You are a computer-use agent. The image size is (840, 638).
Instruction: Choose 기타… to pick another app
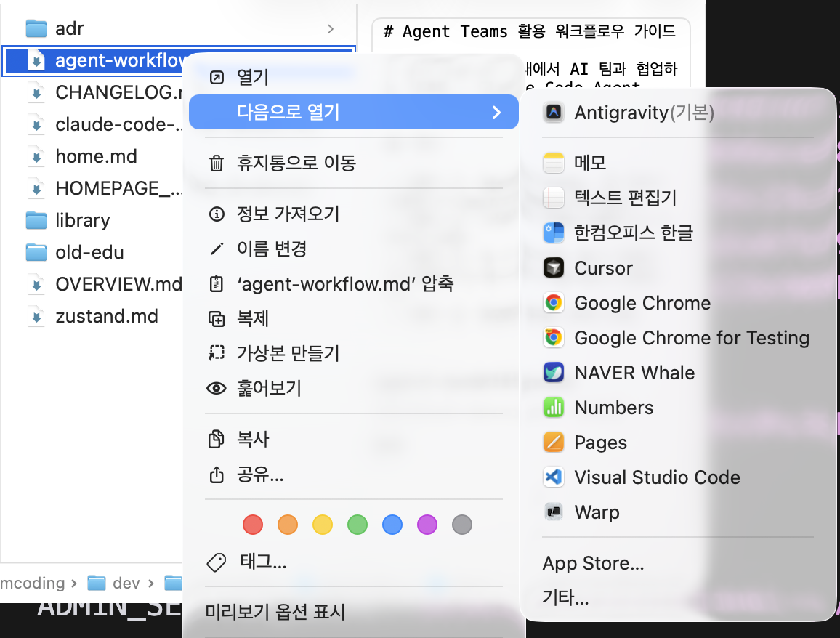678,597
